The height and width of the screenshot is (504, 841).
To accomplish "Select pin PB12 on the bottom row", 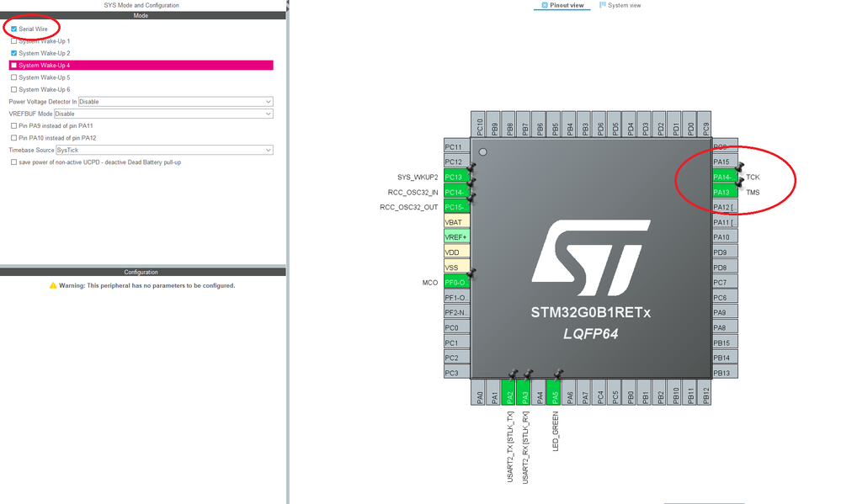I will (x=705, y=392).
